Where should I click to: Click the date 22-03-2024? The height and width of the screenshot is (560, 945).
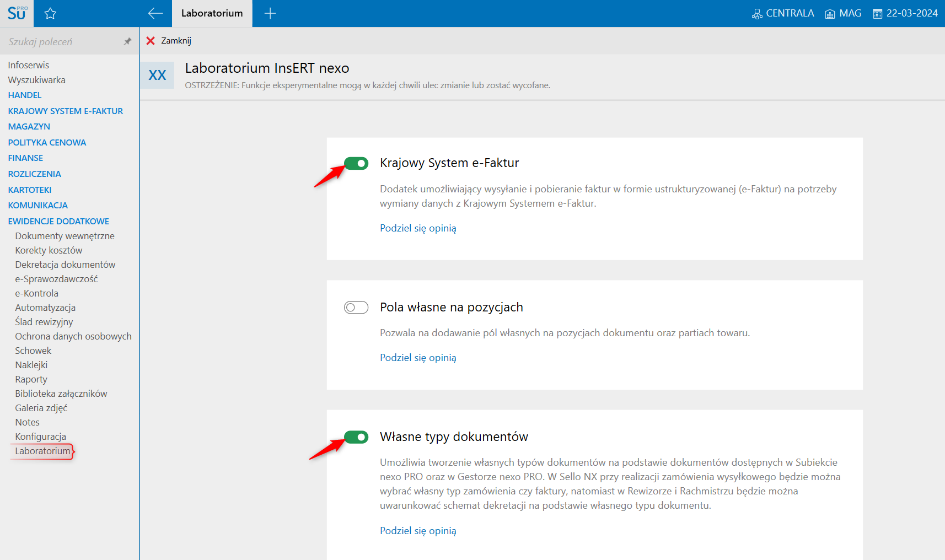point(912,13)
